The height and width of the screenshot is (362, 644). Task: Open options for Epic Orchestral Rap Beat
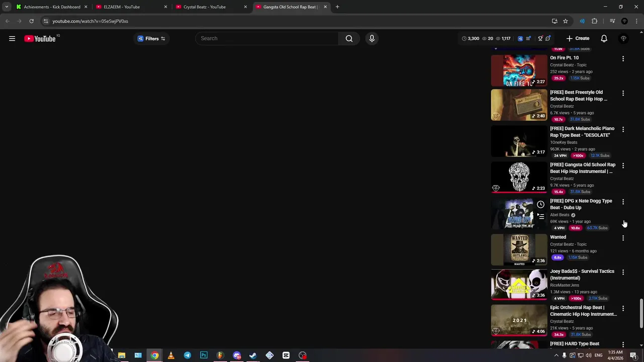[623, 309]
